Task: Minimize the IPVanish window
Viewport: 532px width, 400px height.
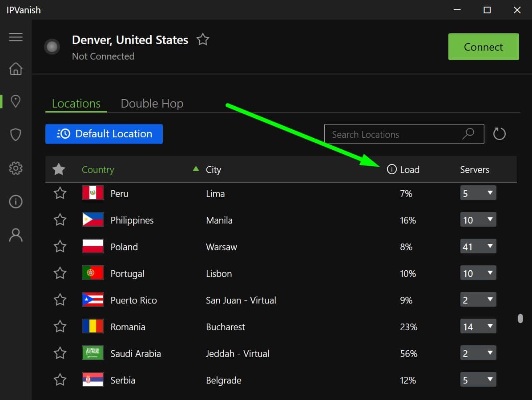Action: pyautogui.click(x=457, y=10)
